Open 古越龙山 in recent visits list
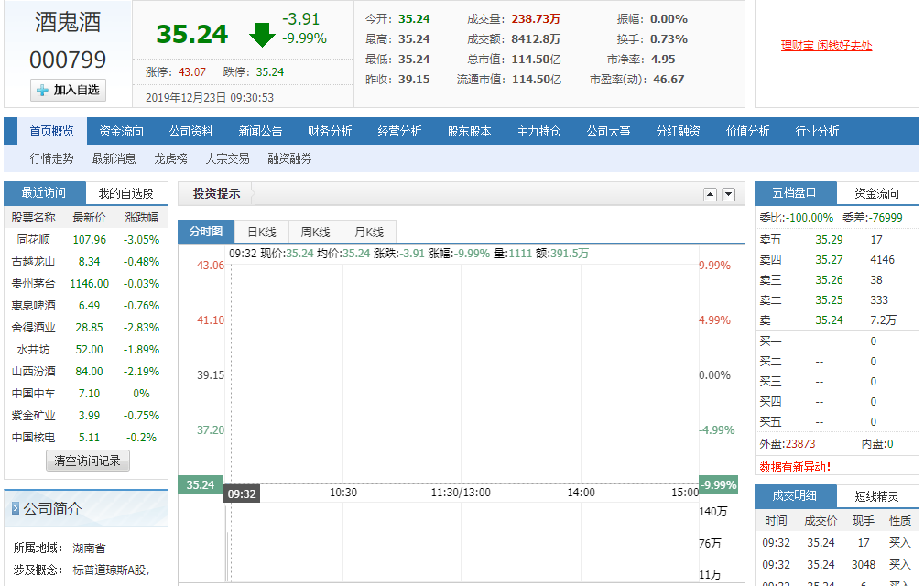 tap(34, 262)
